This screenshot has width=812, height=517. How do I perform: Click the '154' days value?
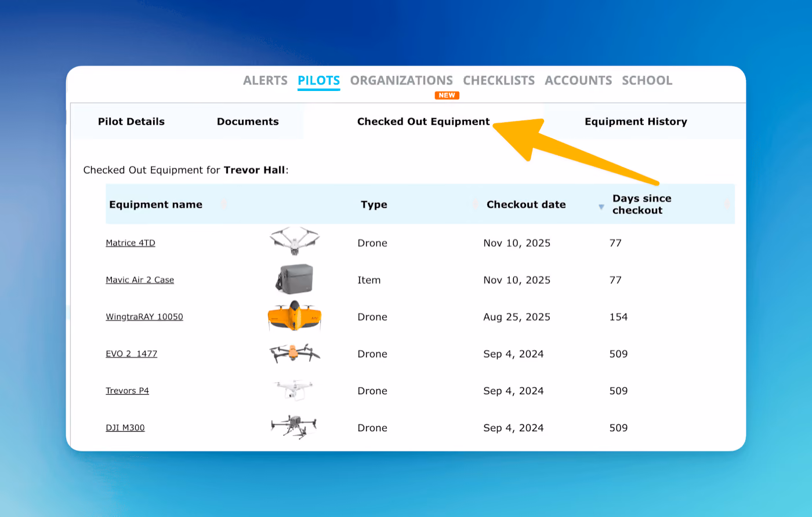point(618,317)
